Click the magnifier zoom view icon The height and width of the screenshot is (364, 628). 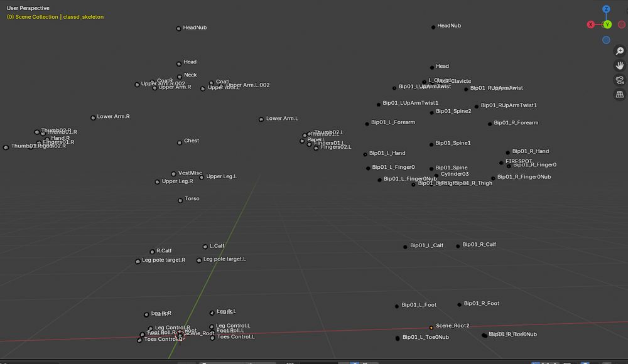(620, 51)
